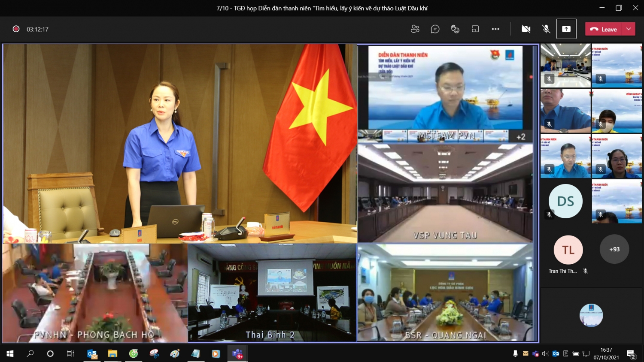Unmute the microphone
The image size is (644, 362).
546,29
